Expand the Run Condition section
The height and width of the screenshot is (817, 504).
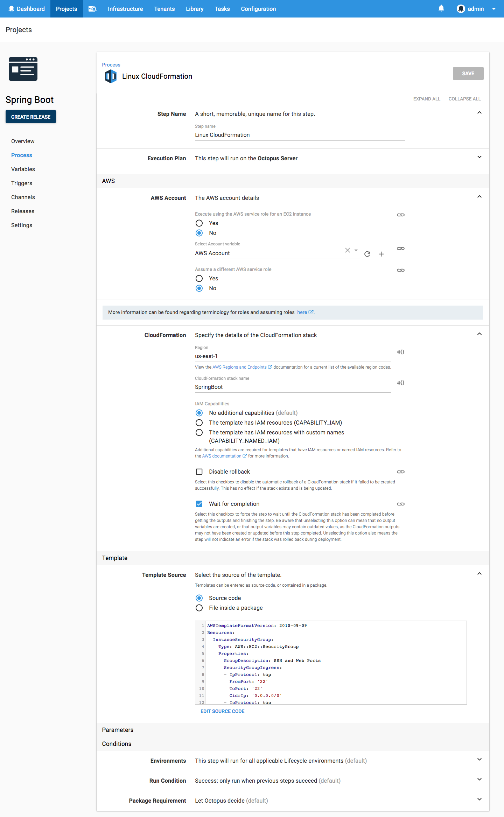coord(479,779)
